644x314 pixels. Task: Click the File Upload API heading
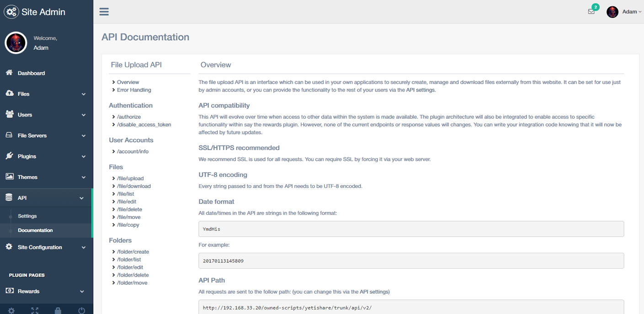pos(136,65)
